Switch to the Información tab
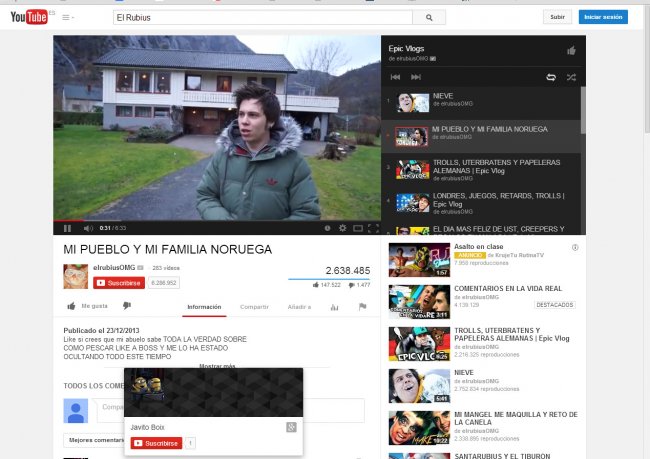Image resolution: width=650 pixels, height=459 pixels. coord(204,307)
